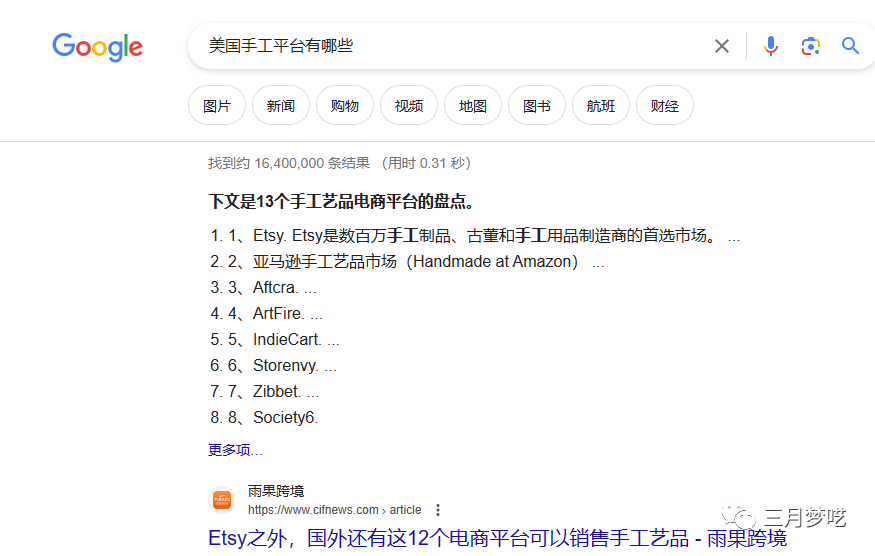Screen dimensions: 875x556
Task: Click the Aftcra list item
Action: 263,287
